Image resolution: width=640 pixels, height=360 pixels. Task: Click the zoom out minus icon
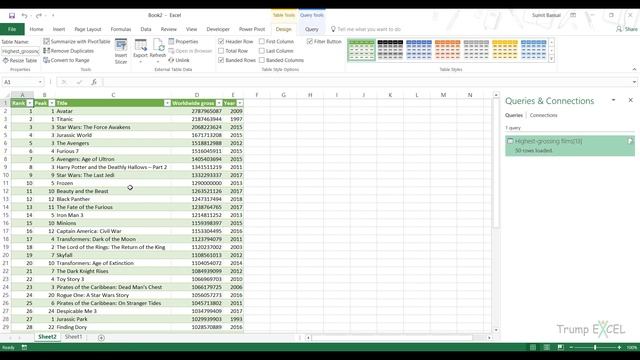click(x=571, y=347)
